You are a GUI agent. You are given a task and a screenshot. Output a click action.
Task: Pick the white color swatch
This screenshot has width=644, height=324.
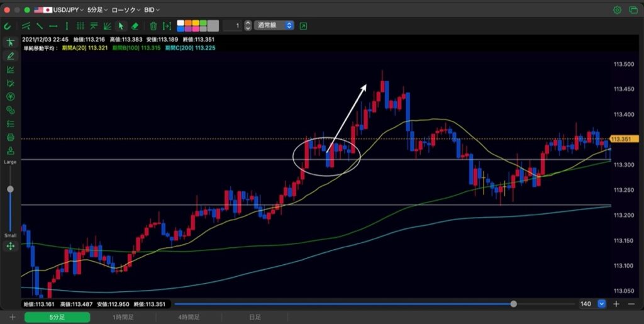point(180,23)
